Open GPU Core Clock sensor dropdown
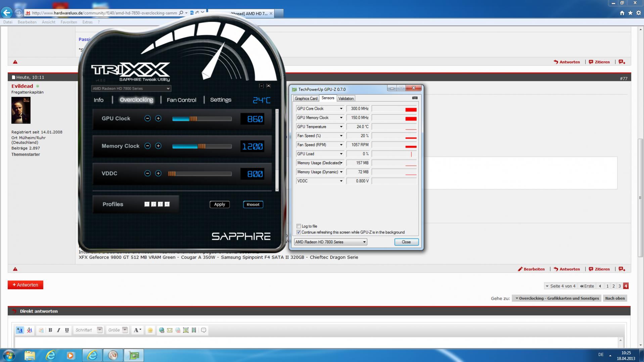Screen dimensions: 644x362 (341, 109)
